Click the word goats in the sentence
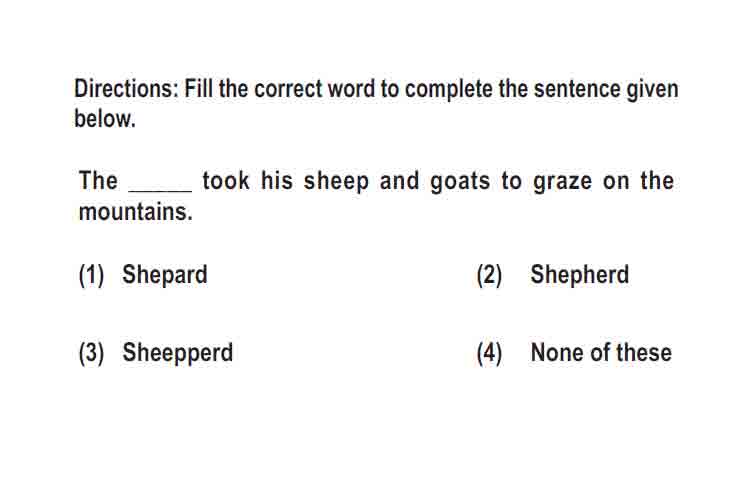 coord(460,182)
